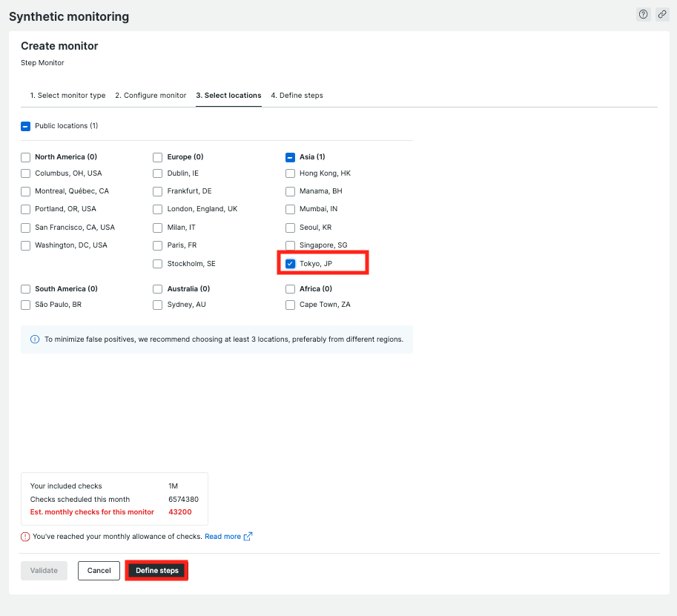677x616 pixels.
Task: Select all Europe locations
Action: click(x=158, y=157)
